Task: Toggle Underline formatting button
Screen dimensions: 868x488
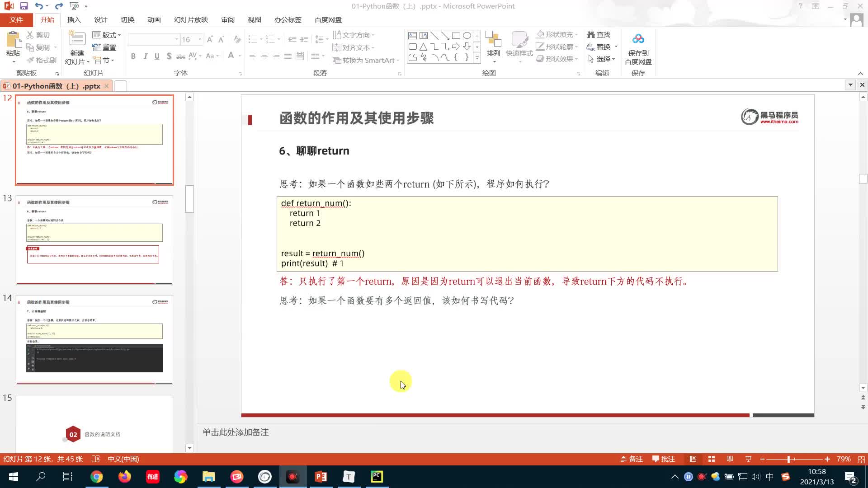Action: tap(157, 56)
